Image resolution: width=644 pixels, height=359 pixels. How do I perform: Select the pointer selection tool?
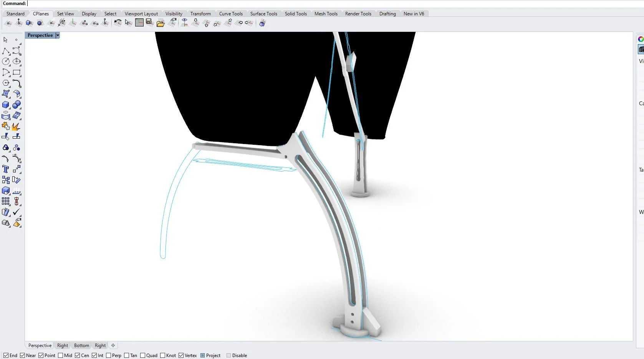(x=5, y=40)
